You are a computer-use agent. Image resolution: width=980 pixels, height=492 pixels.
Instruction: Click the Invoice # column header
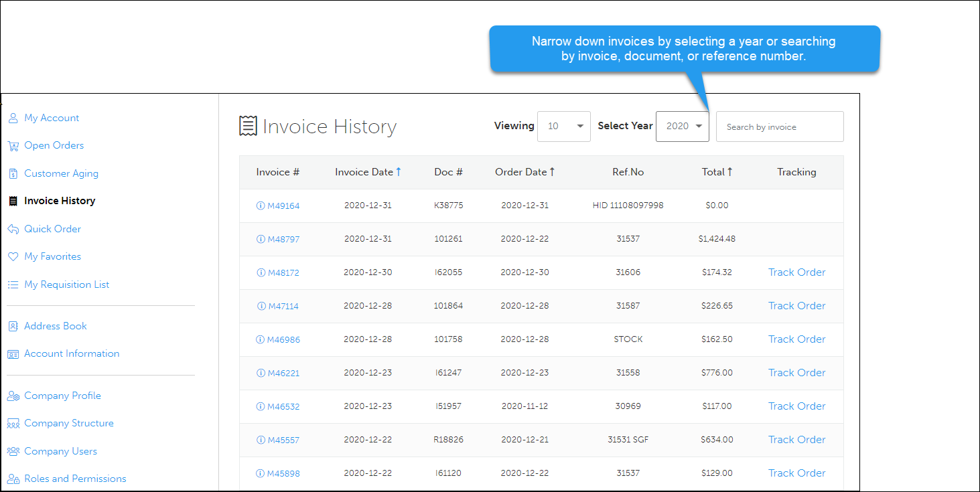277,172
